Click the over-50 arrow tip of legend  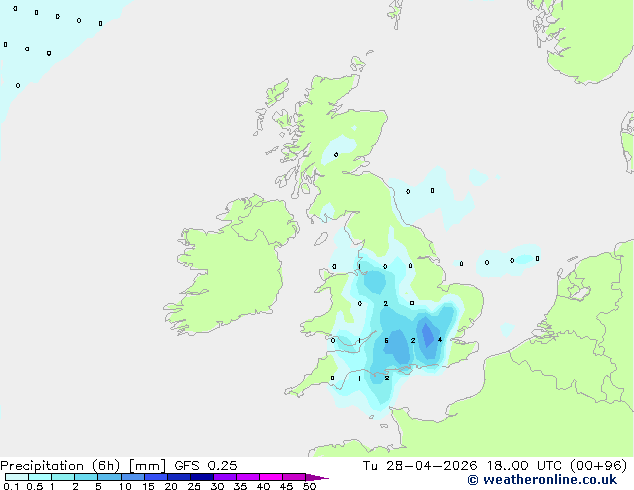(x=317, y=477)
